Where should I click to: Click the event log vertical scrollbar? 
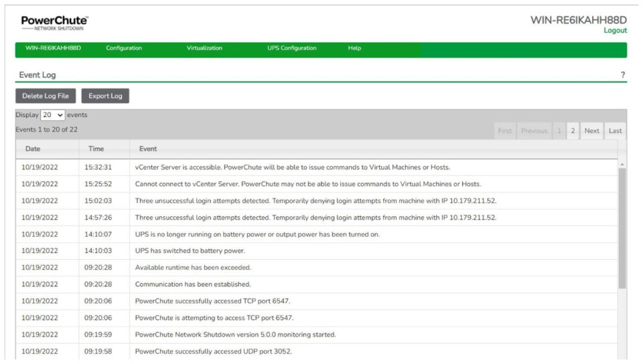622,227
